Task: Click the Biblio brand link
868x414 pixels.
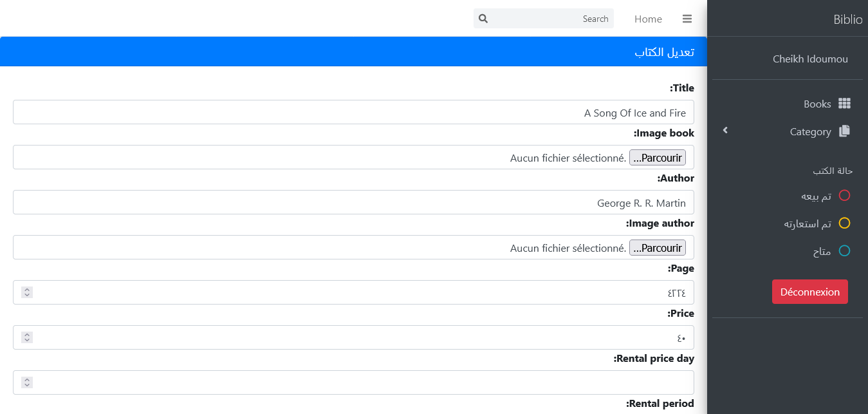Action: [847, 19]
